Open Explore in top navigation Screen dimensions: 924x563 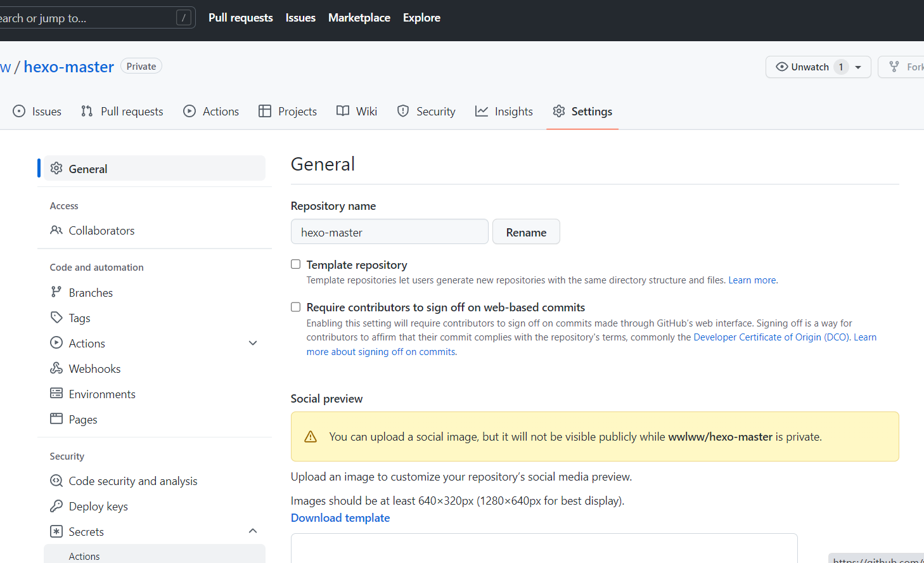(x=421, y=18)
